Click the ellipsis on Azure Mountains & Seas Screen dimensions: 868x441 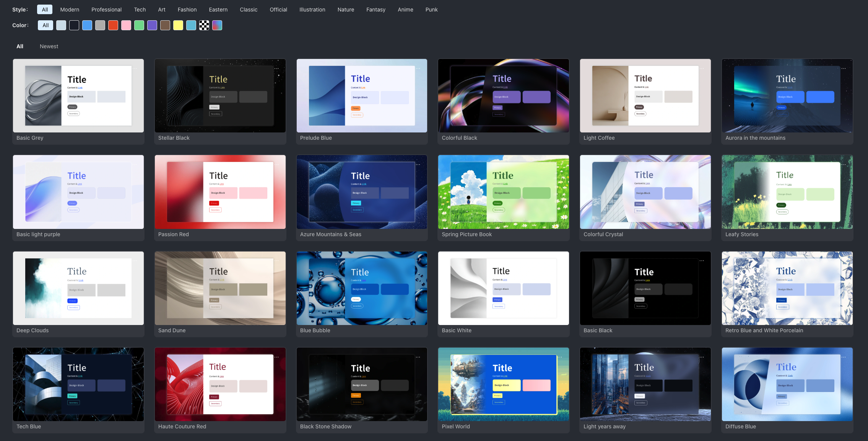pos(418,165)
